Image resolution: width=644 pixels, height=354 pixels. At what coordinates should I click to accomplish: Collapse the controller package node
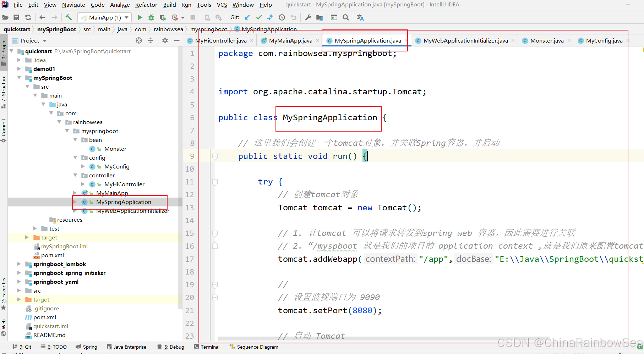(75, 175)
